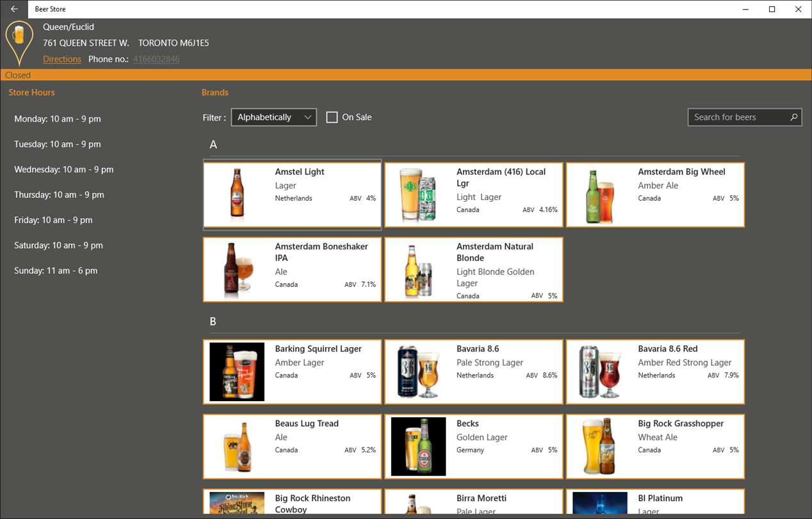Screen dimensions: 812x519
Task: Open Amsterdam Boneshaker IPA image
Action: pos(237,270)
